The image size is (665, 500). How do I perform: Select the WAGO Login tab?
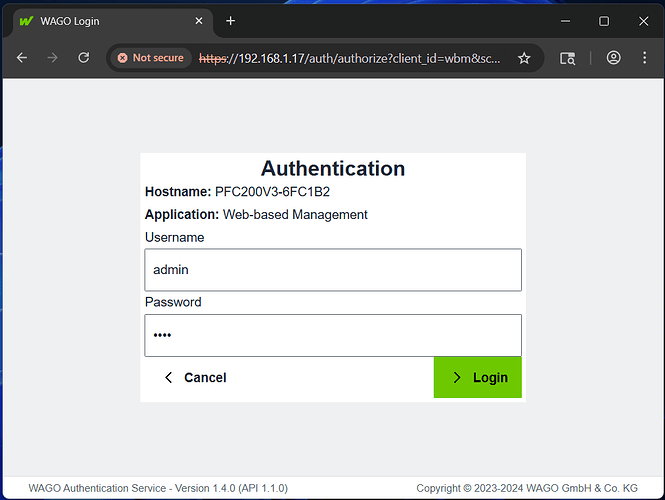113,21
